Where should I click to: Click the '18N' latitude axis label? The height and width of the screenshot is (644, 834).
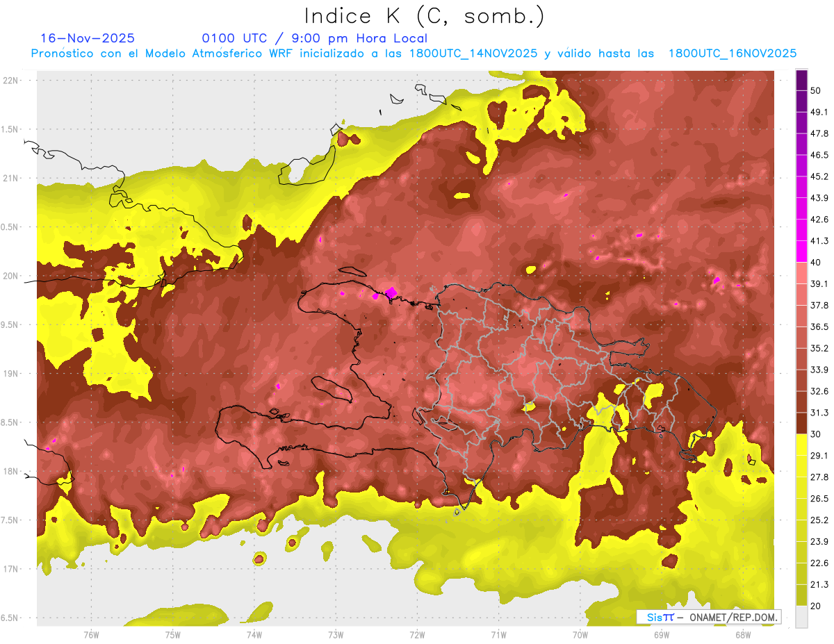[12, 471]
